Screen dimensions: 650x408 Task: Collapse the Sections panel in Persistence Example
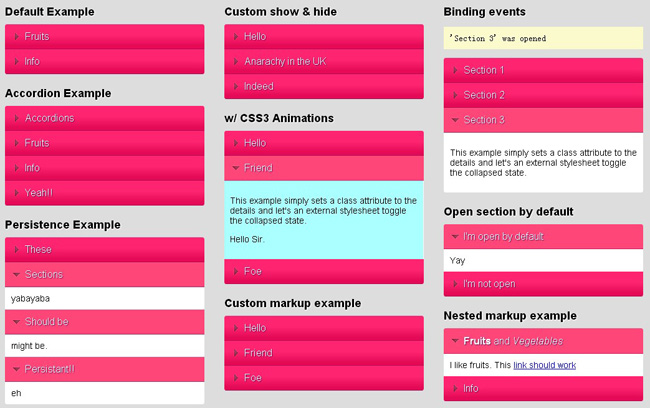click(43, 274)
